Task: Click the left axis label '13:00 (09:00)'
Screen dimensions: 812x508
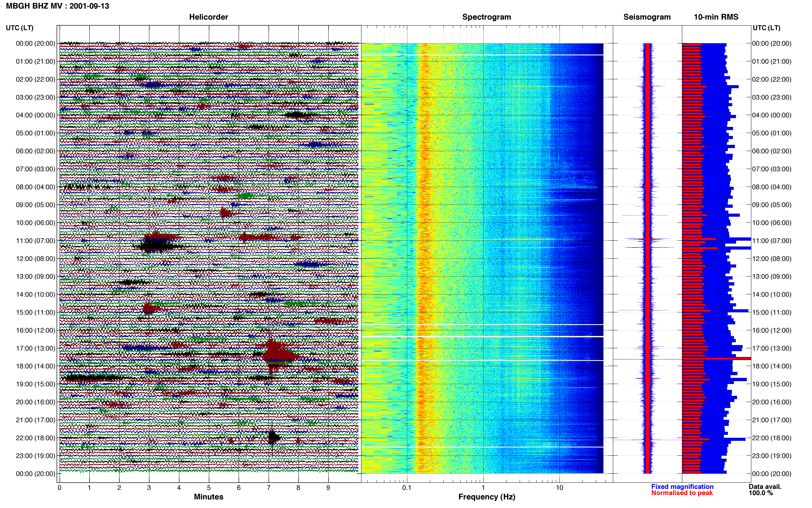Action: [x=36, y=277]
